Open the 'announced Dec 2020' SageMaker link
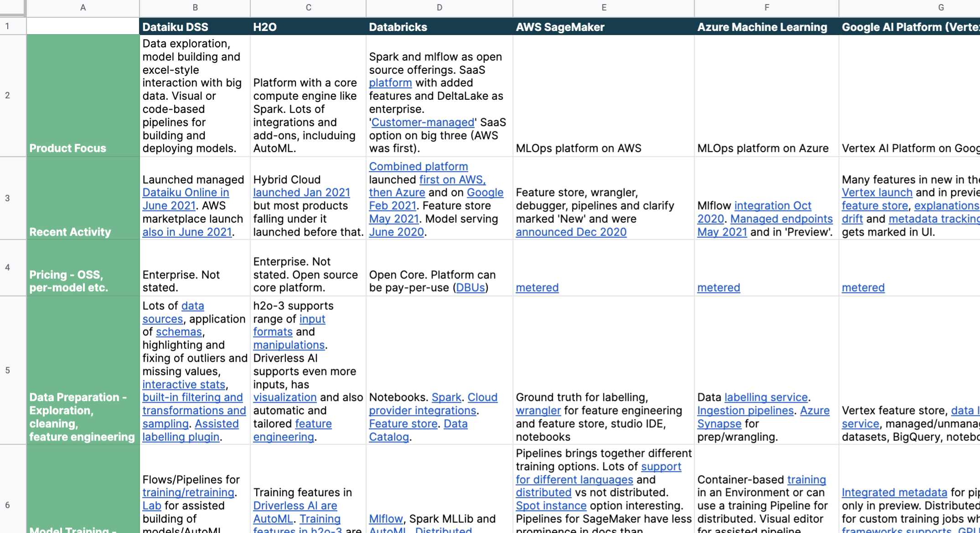Image resolution: width=980 pixels, height=533 pixels. pyautogui.click(x=571, y=232)
